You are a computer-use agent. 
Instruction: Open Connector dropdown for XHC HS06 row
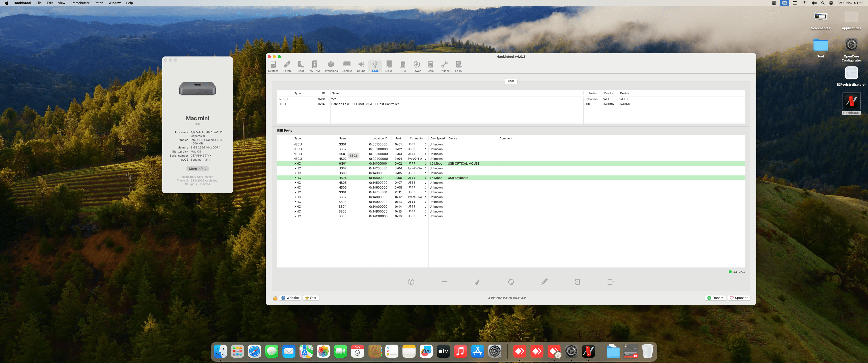click(x=417, y=188)
